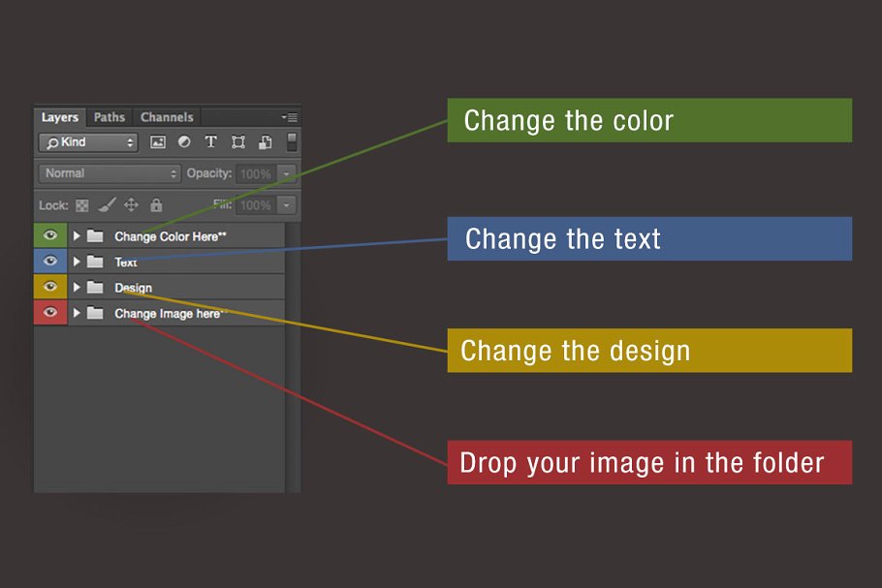882x588 pixels.
Task: Switch to the Channels tab
Action: pyautogui.click(x=167, y=117)
